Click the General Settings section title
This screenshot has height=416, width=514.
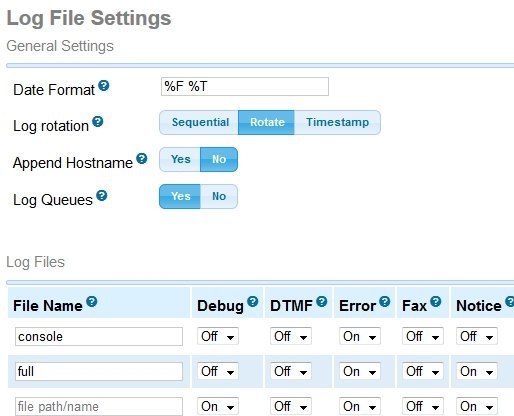(60, 46)
